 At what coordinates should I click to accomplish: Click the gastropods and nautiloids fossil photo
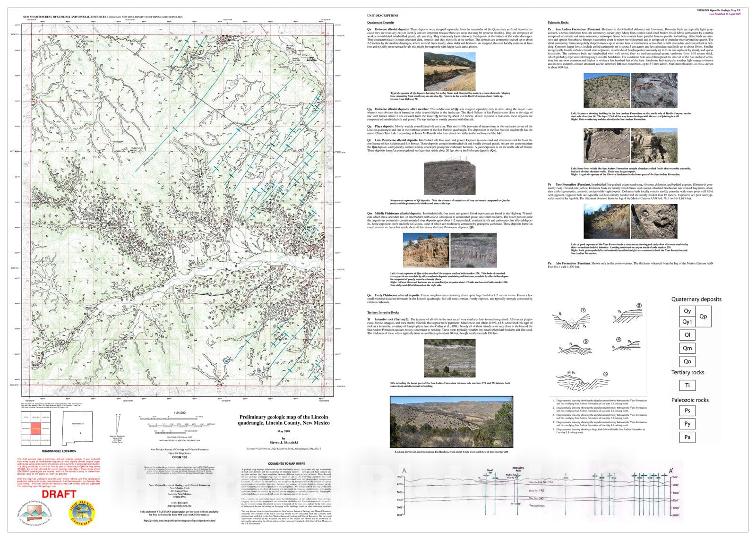654,222
